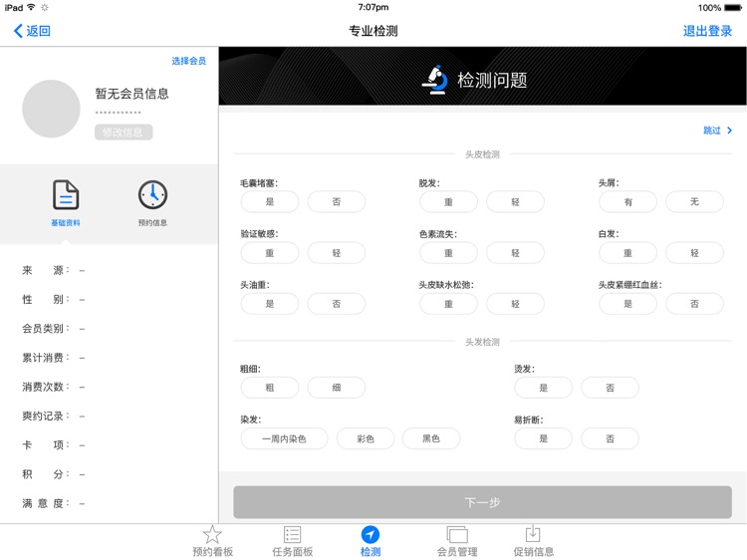Switch to the 促销信息 tab label
This screenshot has width=747, height=560.
click(x=533, y=552)
